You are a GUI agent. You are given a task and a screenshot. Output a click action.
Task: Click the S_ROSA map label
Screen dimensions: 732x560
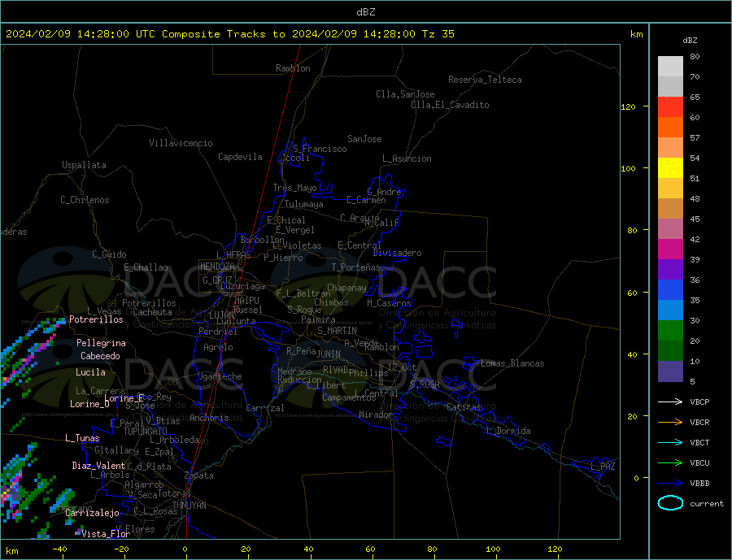point(425,384)
